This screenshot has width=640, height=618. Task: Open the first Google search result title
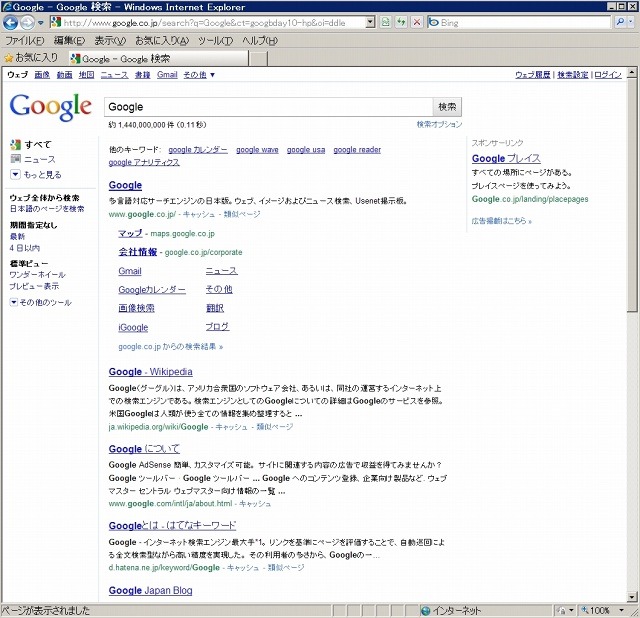click(125, 185)
